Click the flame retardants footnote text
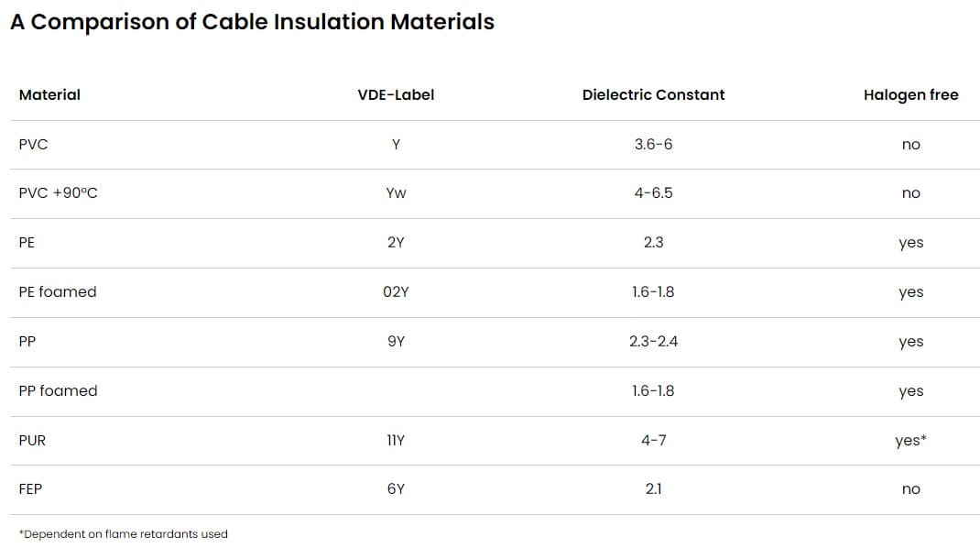 click(123, 534)
